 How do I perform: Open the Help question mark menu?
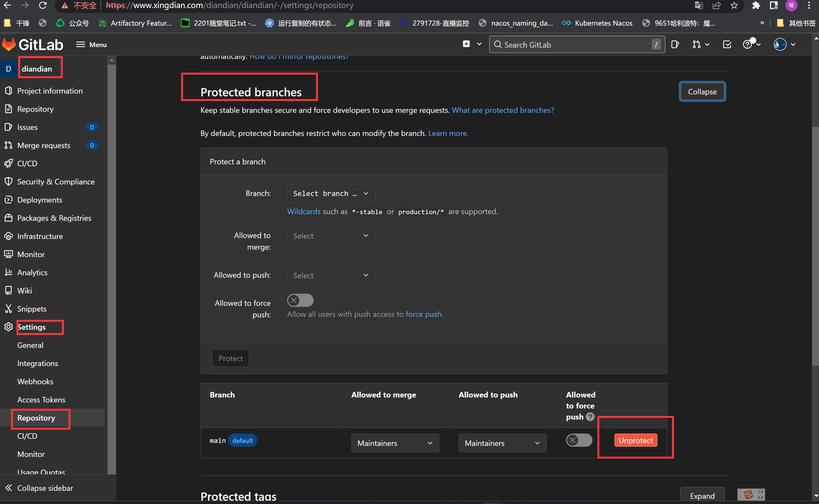[x=751, y=44]
